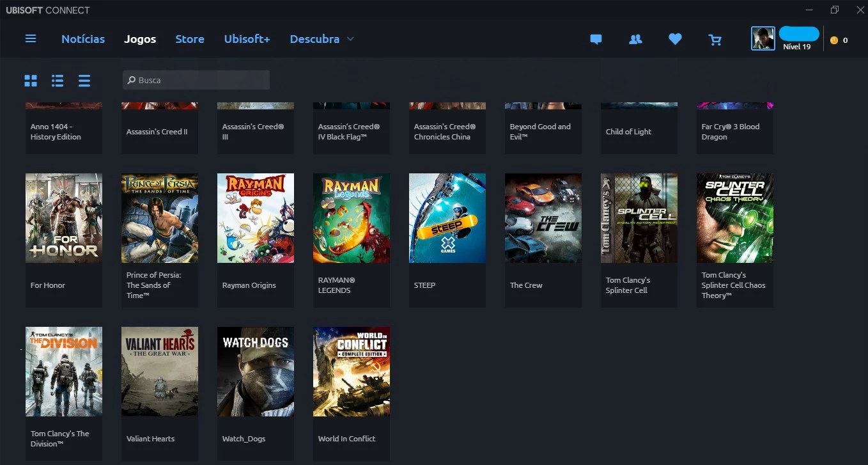The image size is (868, 465).
Task: Open the wishlist heart icon
Action: click(675, 39)
